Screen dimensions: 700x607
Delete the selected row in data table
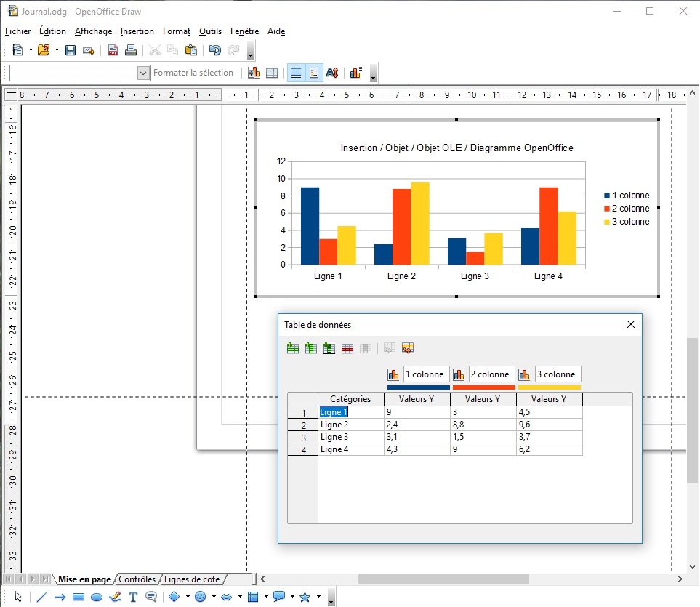tap(347, 348)
